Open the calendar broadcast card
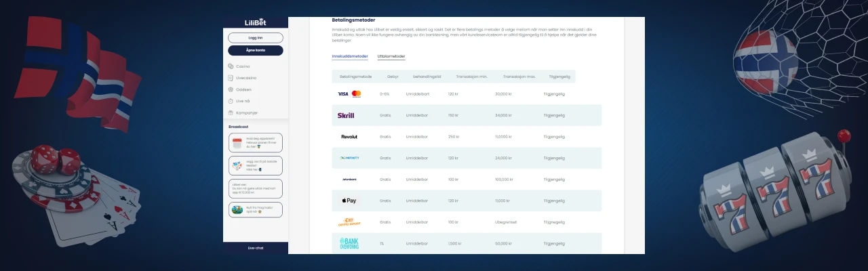Screen dimensions: 868x271 (256, 143)
